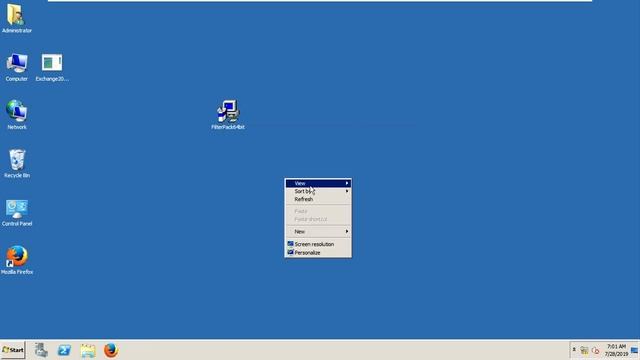
Task: Open the View submenu in the context menu
Action: 318,183
